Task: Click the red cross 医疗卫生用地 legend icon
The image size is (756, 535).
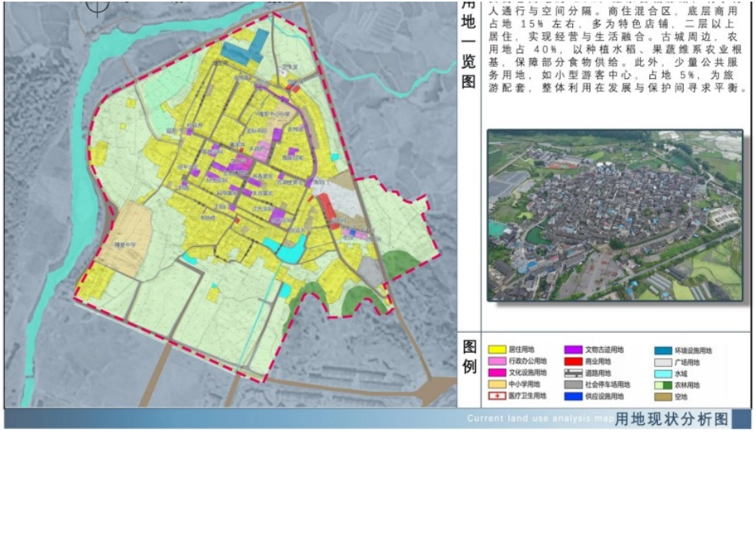Action: pos(497,396)
